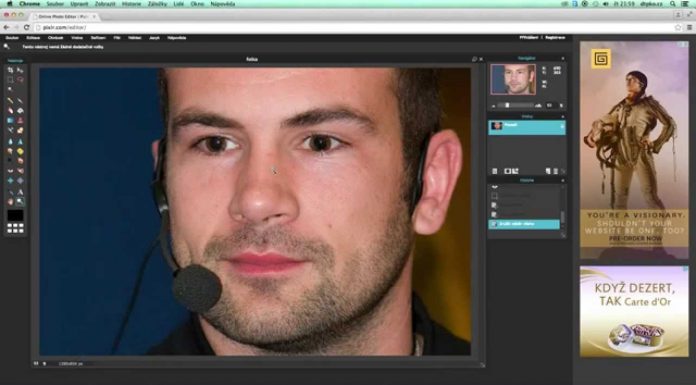Select the Zoom magnifier tool

20,202
